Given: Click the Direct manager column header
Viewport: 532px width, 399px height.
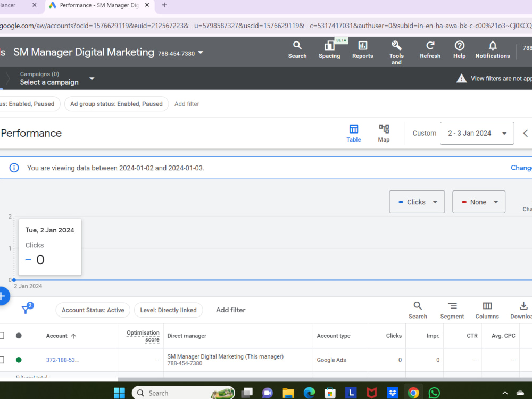Looking at the screenshot, I should coord(187,336).
